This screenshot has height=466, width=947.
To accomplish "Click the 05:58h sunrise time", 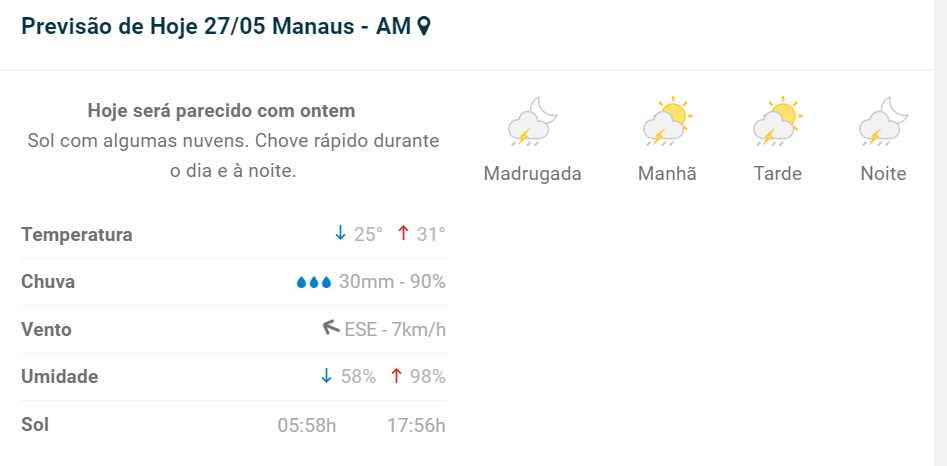I will (306, 425).
